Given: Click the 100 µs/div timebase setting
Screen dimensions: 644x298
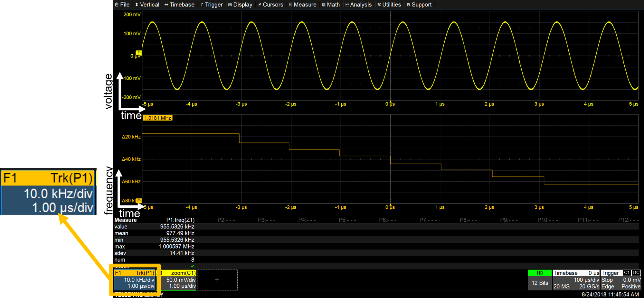Looking at the screenshot, I should (x=586, y=280).
